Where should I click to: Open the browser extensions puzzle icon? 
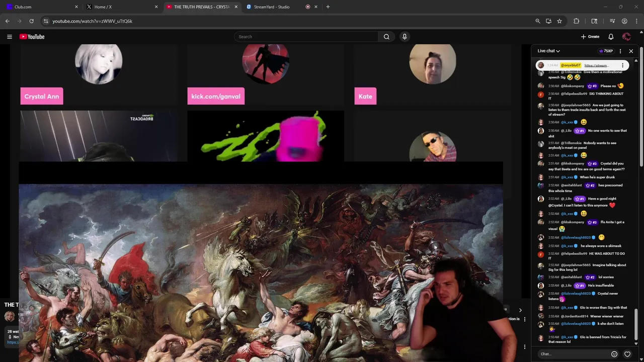pyautogui.click(x=577, y=21)
